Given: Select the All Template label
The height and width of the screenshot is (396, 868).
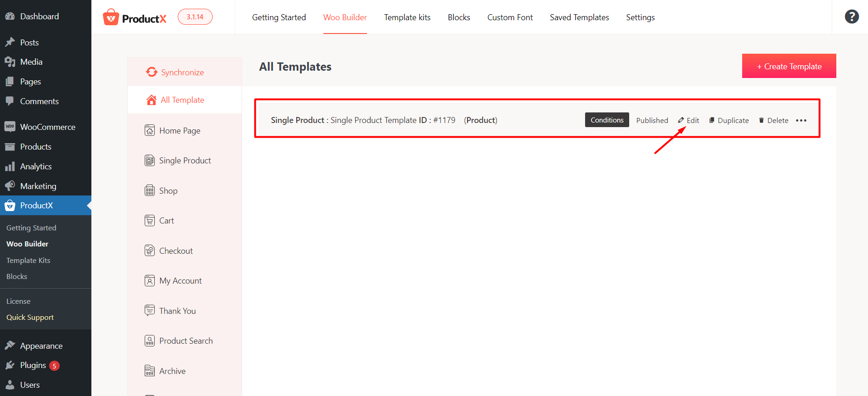Looking at the screenshot, I should coord(182,100).
